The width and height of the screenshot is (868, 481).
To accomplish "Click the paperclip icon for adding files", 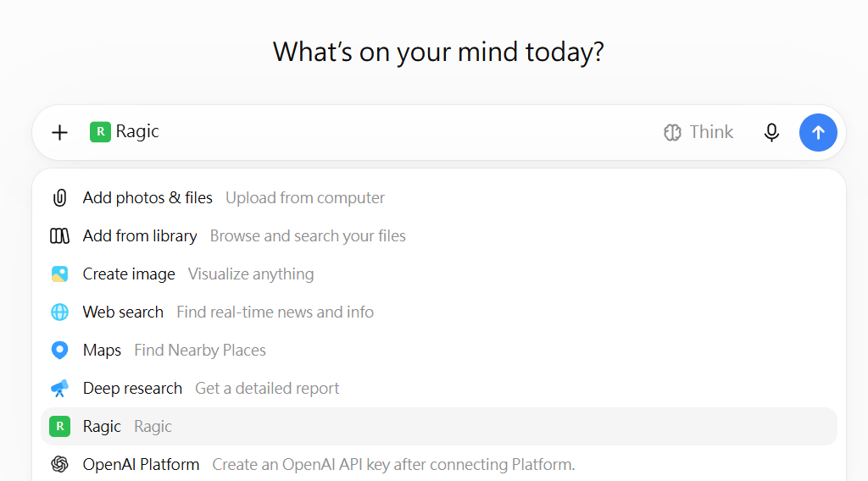I will tap(60, 198).
